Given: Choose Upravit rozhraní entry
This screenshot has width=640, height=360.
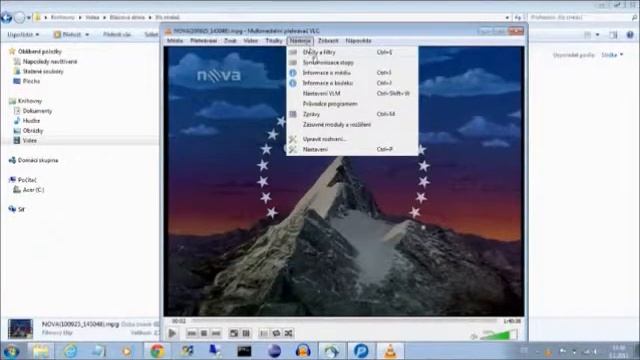Looking at the screenshot, I should (352, 139).
